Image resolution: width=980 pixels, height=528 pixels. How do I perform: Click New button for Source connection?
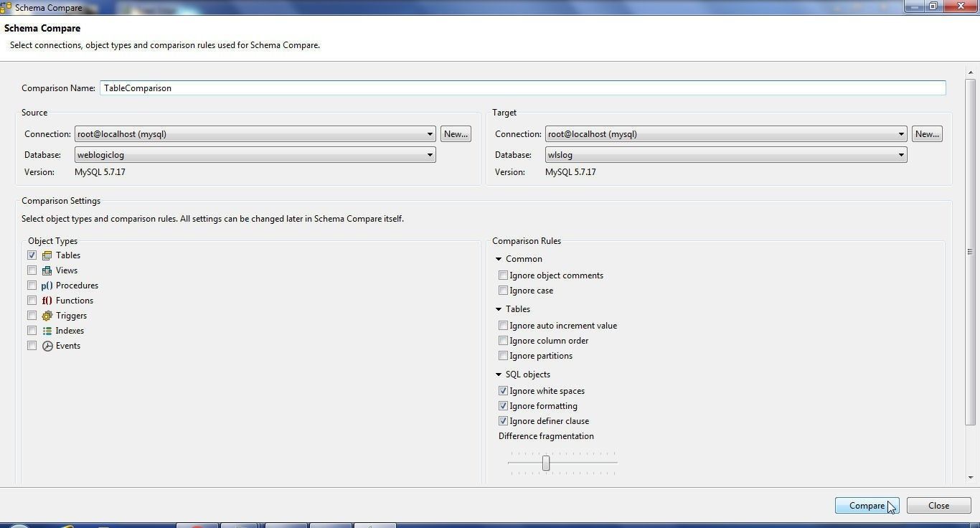456,134
